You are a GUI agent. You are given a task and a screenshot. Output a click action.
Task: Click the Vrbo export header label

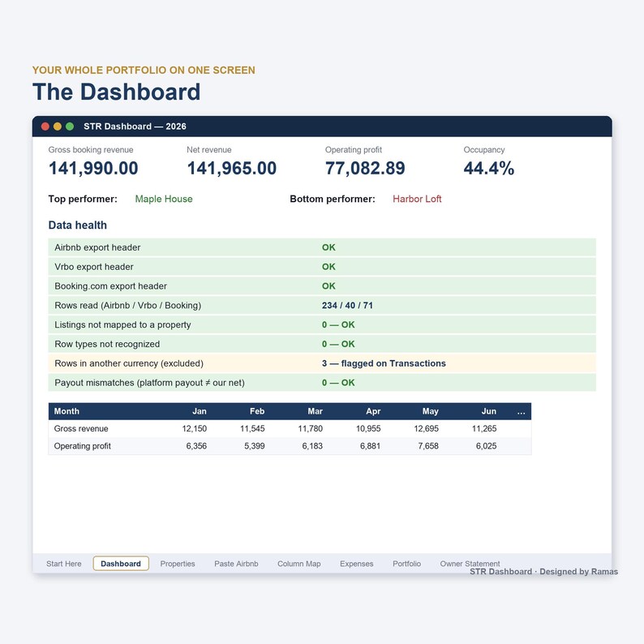(x=94, y=267)
